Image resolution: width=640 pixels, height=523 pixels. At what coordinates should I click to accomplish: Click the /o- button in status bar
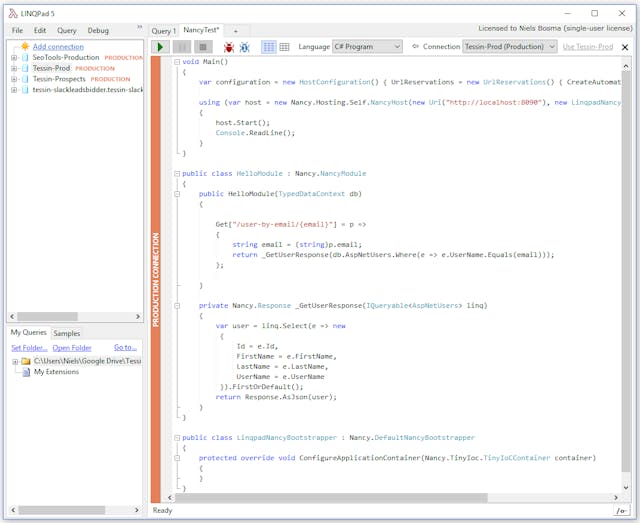[621, 510]
